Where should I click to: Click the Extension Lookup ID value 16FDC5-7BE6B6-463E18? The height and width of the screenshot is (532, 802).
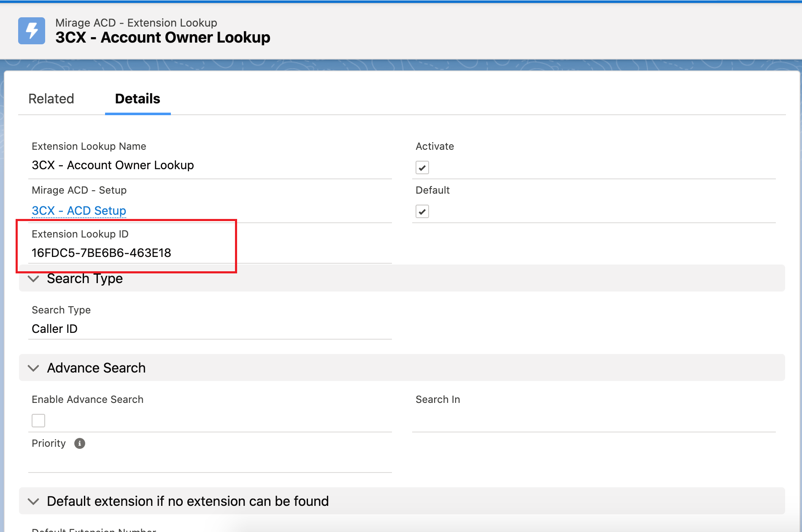101,253
